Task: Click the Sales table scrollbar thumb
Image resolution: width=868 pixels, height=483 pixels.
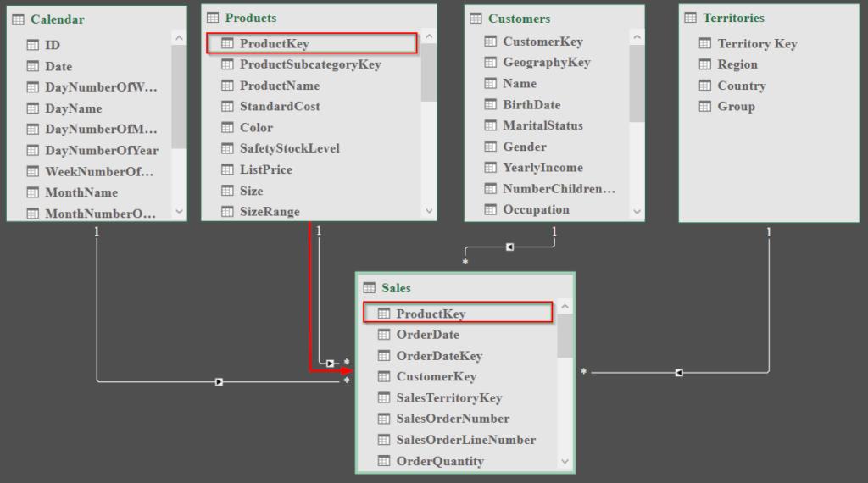Action: tap(565, 336)
